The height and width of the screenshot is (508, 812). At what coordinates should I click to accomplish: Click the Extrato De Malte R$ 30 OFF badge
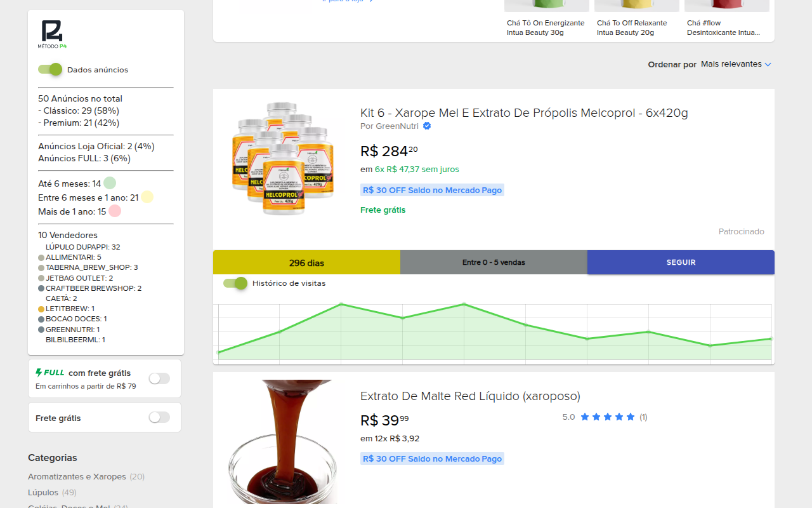pyautogui.click(x=432, y=458)
